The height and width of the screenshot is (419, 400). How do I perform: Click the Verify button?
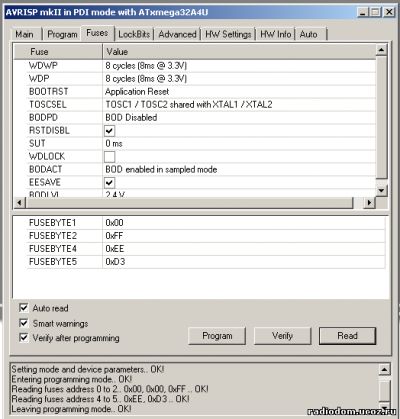coord(282,336)
